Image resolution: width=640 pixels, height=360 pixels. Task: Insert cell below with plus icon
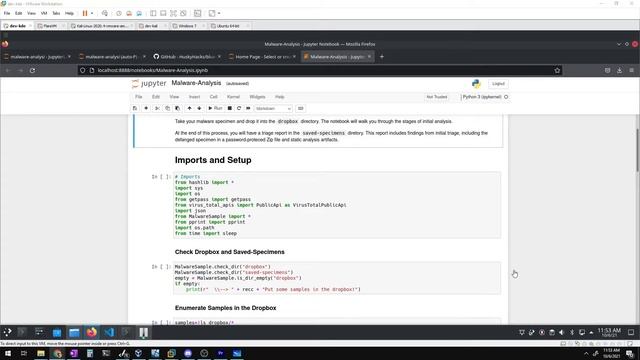(146, 109)
